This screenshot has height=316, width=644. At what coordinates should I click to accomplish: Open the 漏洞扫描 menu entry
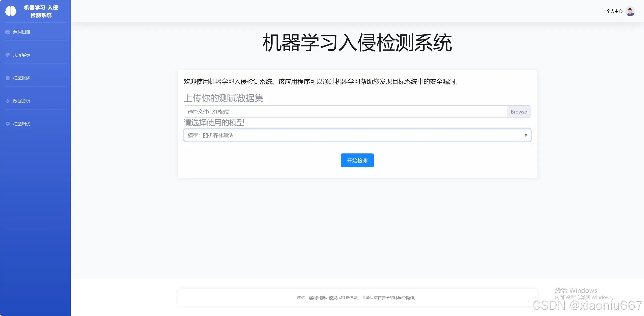click(22, 32)
